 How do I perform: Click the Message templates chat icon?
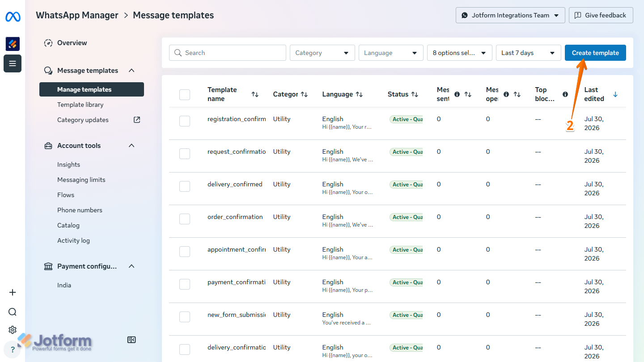click(x=48, y=71)
